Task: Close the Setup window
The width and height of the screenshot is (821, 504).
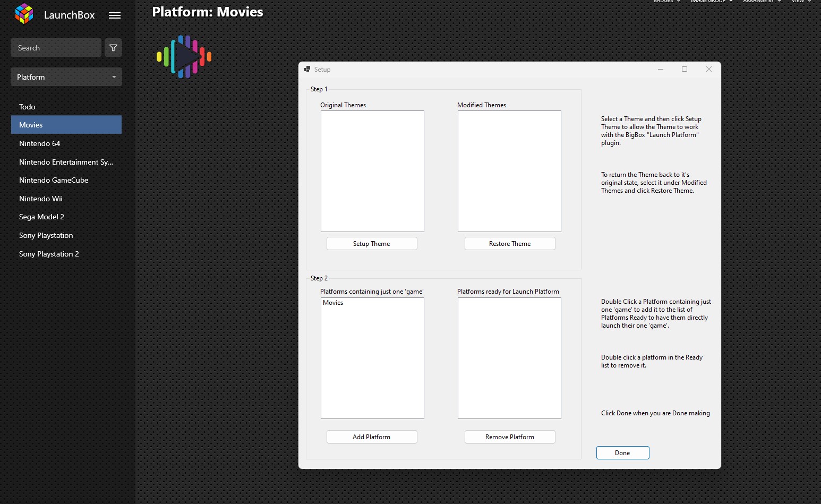Action: [x=709, y=69]
